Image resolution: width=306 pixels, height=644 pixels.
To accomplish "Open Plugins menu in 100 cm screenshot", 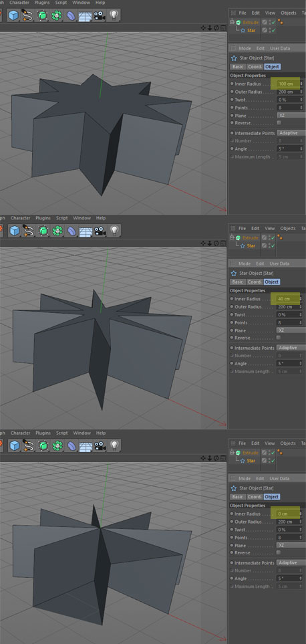I will [x=42, y=3].
